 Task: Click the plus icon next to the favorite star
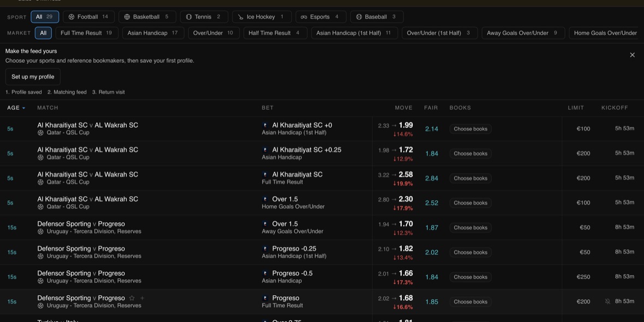pyautogui.click(x=142, y=298)
